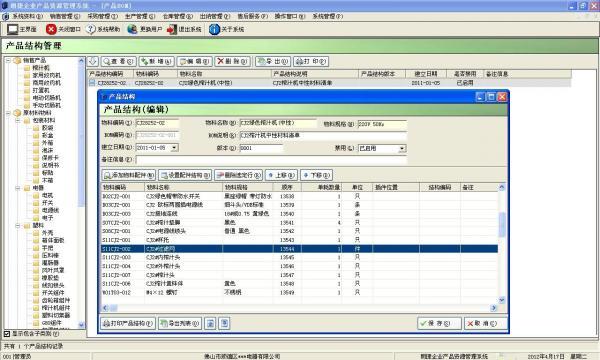Select table row W01T03-012 in parts list
The width and height of the screenshot is (600, 360).
click(299, 293)
